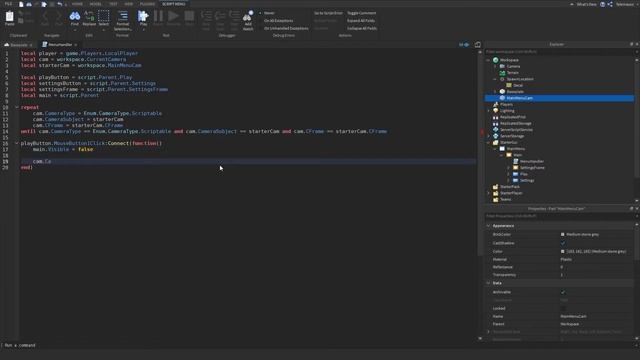
Task: Click Collapse All Folds
Action: tap(362, 29)
